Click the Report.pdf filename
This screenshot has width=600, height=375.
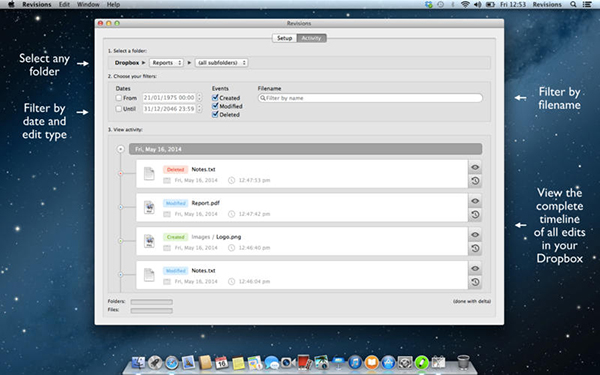coord(205,203)
